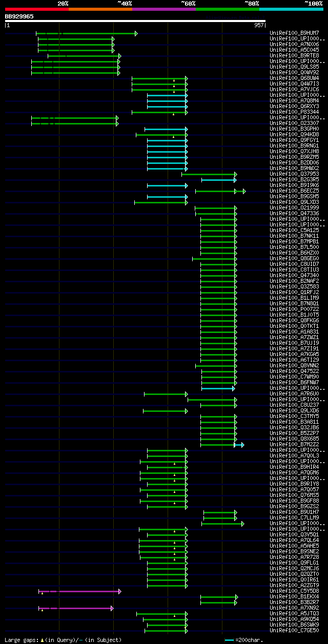Click the purple alignment bar for A7XN92
Screen dimensions: 328x644
[76, 608]
